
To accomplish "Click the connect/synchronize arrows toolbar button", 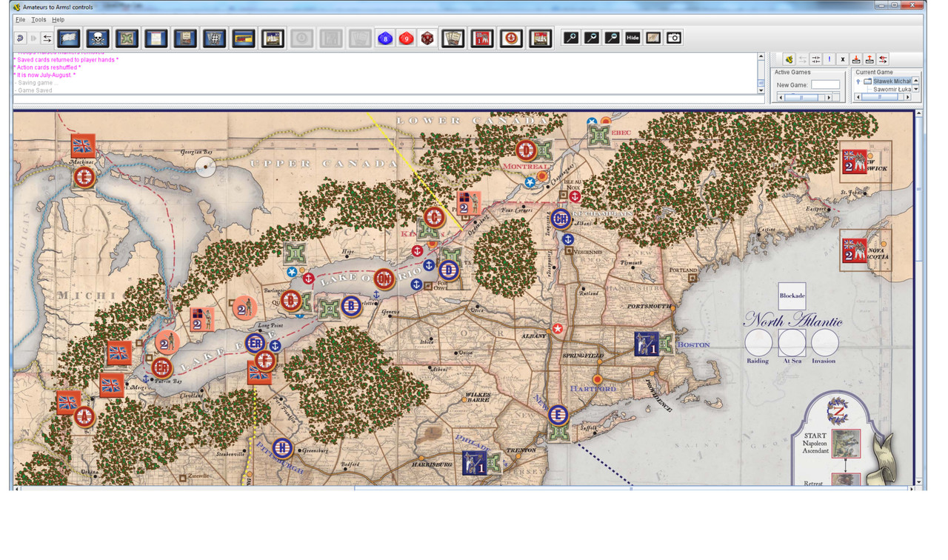I will (47, 38).
